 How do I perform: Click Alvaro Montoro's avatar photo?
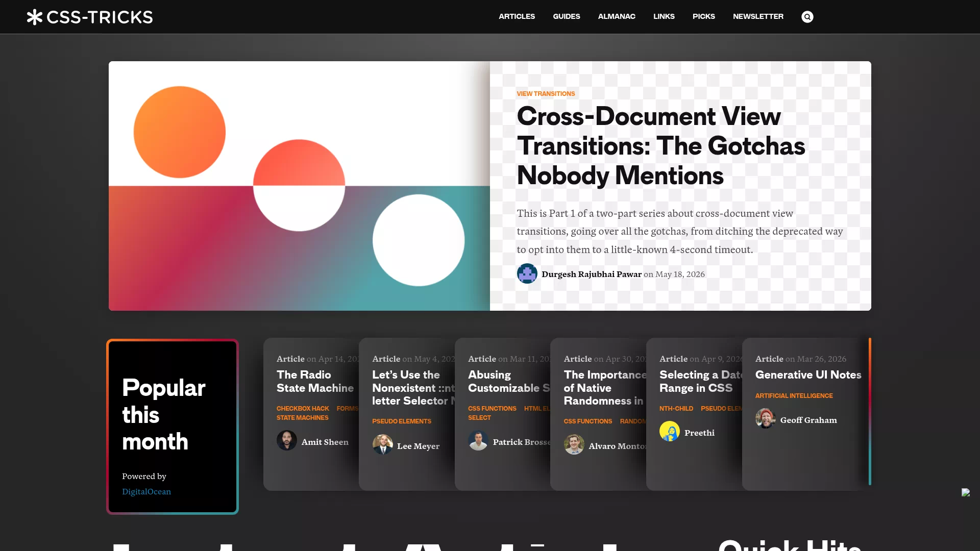point(574,444)
